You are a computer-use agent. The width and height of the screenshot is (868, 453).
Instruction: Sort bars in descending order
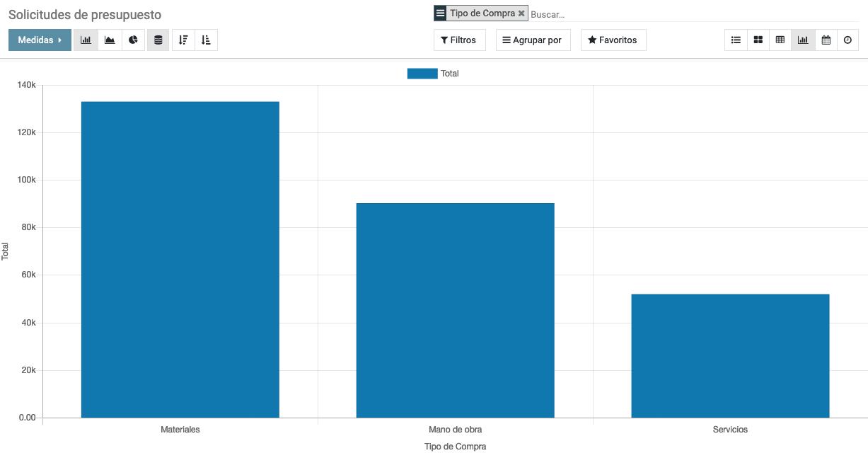[x=183, y=40]
